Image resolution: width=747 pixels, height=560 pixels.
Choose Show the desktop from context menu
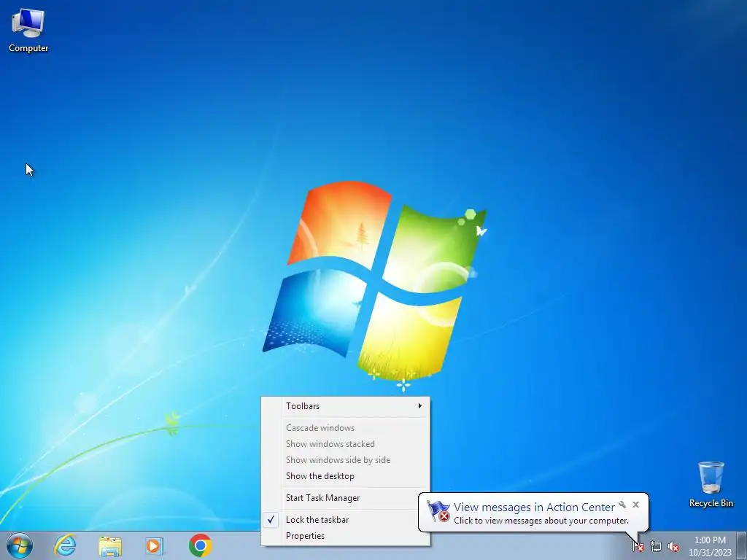point(346,476)
